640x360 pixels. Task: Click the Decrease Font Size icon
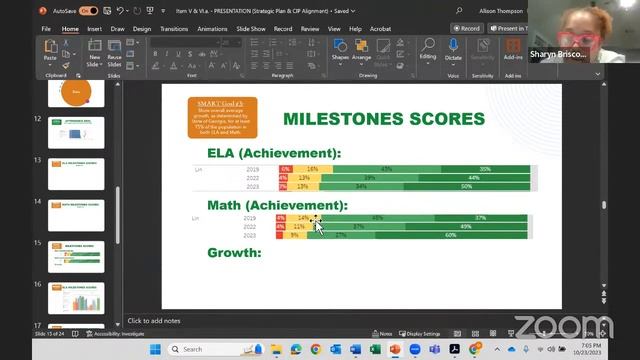tap(224, 66)
